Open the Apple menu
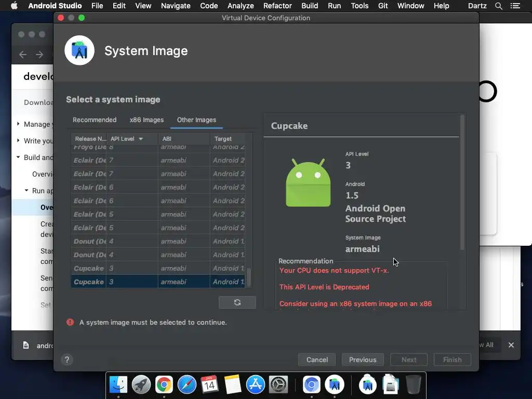532x399 pixels. 14,6
